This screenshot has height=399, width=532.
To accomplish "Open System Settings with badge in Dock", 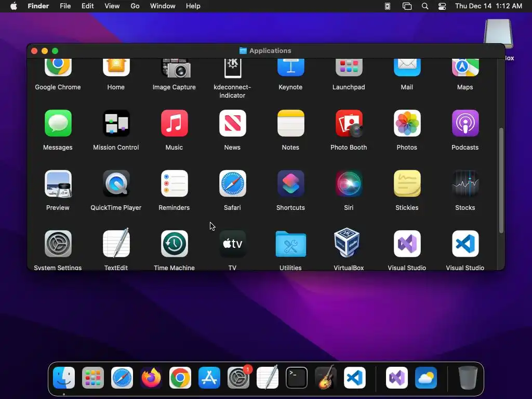I will tap(238, 378).
